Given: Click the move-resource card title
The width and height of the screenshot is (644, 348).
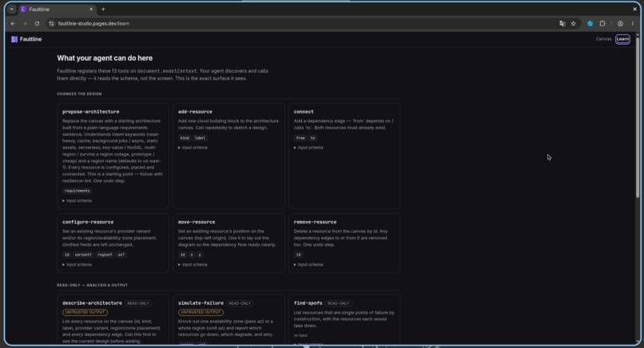Looking at the screenshot, I should click(x=197, y=222).
